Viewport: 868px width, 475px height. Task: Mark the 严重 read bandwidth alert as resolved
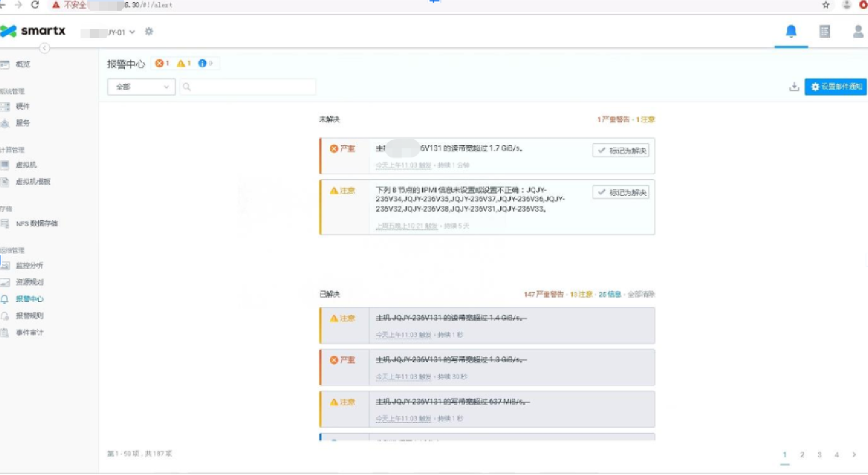620,150
